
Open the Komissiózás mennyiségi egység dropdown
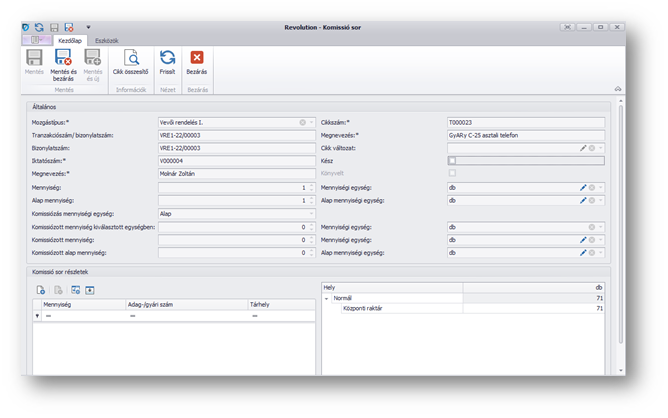(312, 213)
